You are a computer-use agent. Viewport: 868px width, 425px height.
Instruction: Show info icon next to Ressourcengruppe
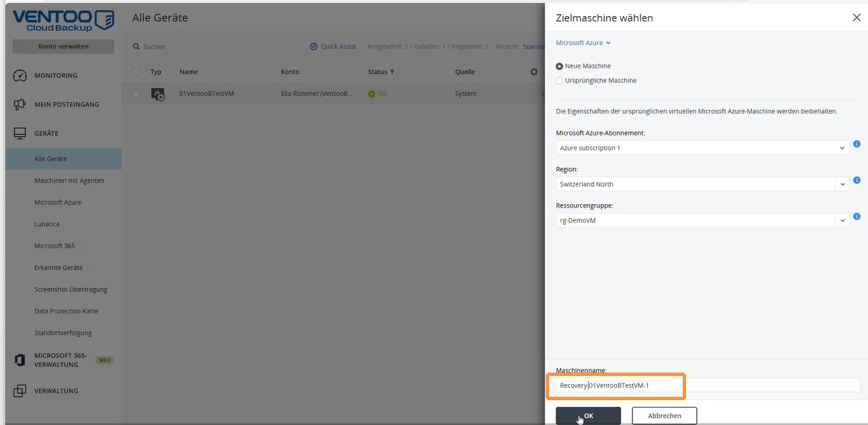tap(857, 217)
